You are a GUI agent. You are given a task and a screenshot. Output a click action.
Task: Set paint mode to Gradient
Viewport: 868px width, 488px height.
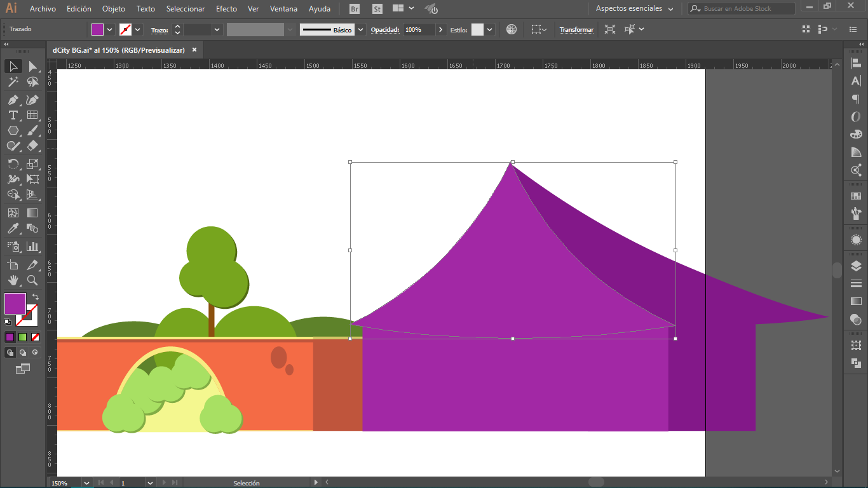pos(22,337)
